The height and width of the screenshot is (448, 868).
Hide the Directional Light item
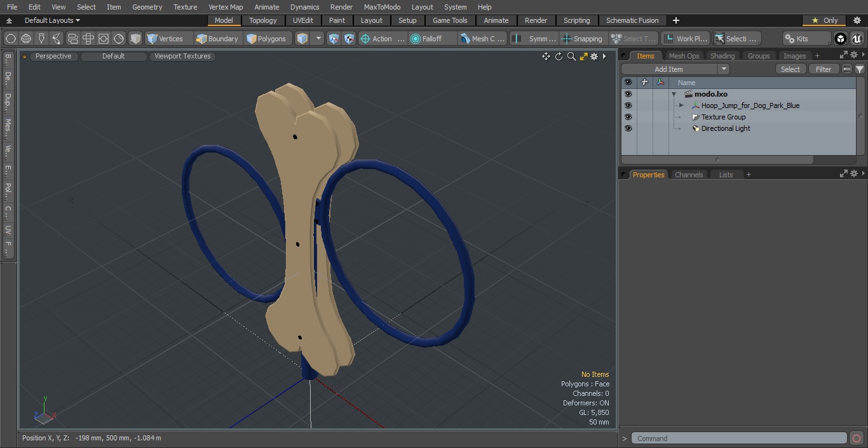pos(628,128)
